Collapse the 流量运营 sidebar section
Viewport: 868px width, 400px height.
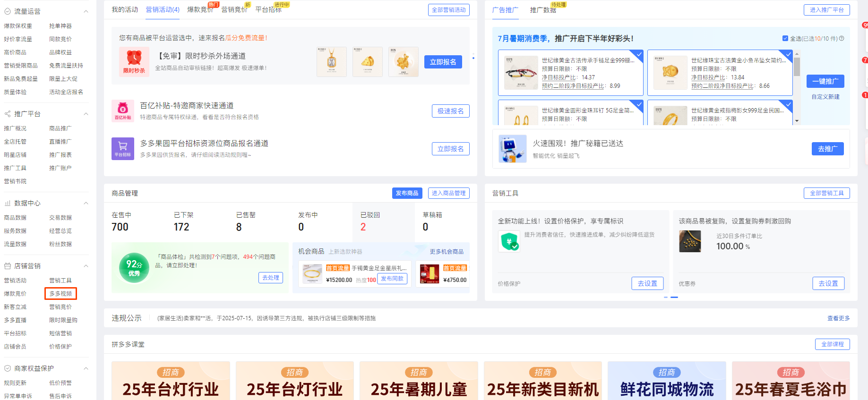tap(86, 11)
